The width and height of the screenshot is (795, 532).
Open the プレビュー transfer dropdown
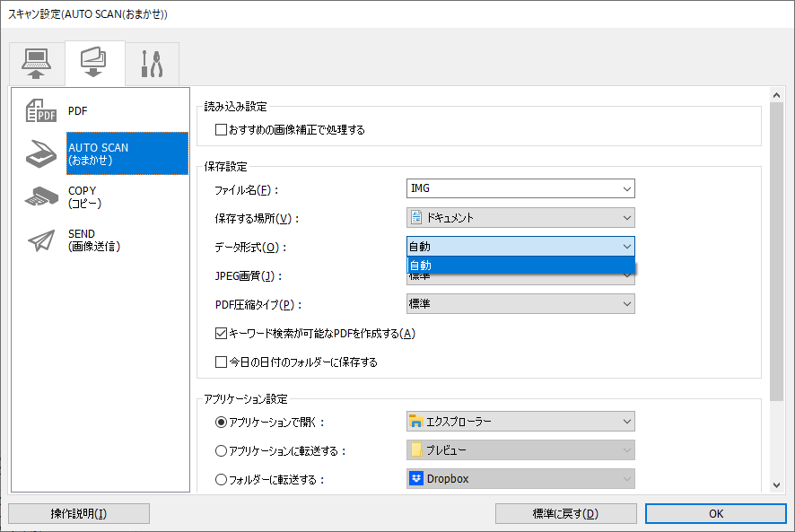point(520,449)
